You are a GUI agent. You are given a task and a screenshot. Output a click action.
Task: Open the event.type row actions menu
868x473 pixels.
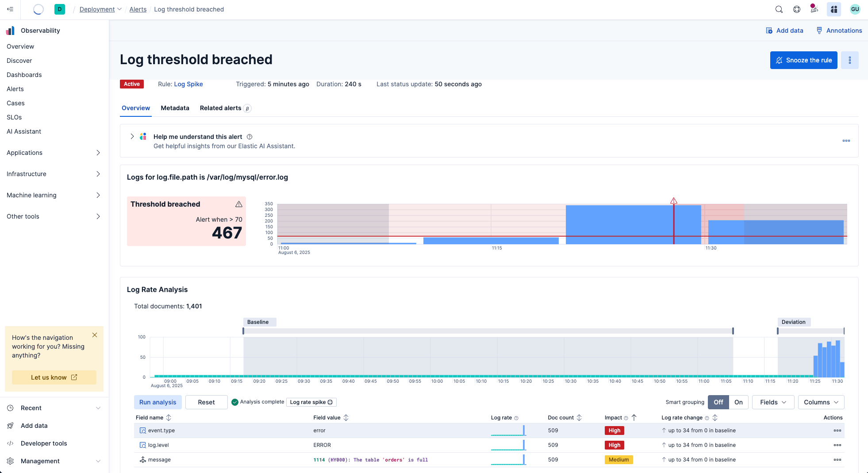[x=837, y=431]
